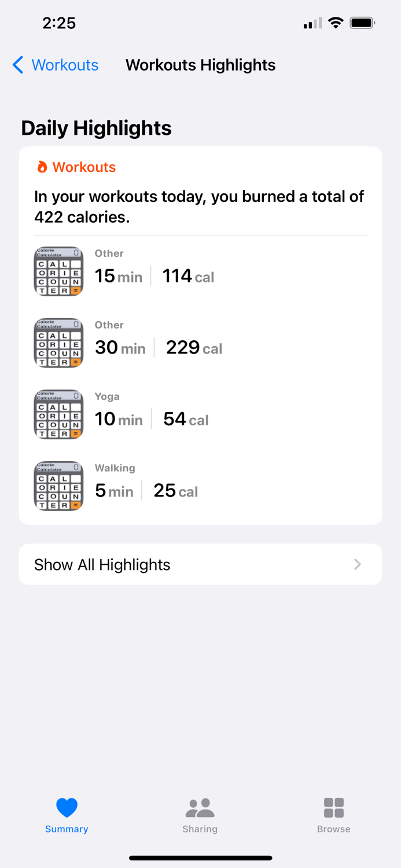The image size is (401, 868).
Task: Tap the Calorie Counter icon beside the Yoga entry
Action: pyautogui.click(x=58, y=414)
